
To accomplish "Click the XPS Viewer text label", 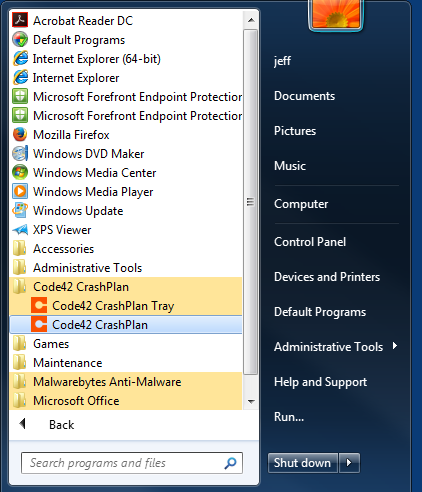I will pyautogui.click(x=62, y=230).
